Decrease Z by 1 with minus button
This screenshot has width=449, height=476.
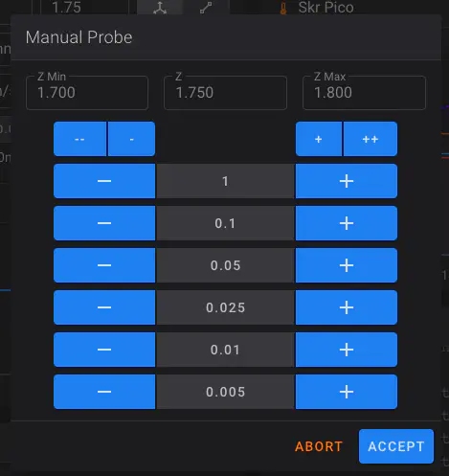coord(104,181)
